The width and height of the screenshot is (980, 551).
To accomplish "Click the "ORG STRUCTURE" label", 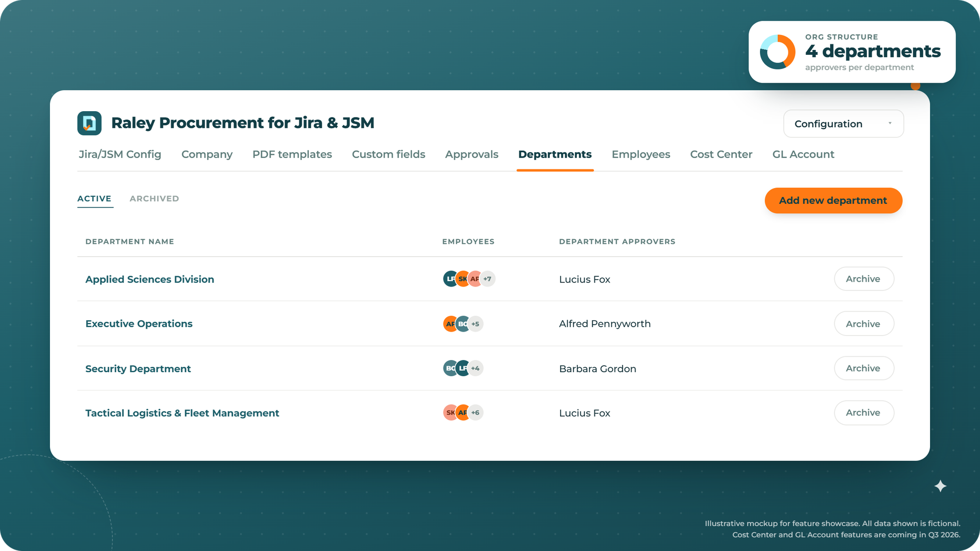I will coord(841,37).
